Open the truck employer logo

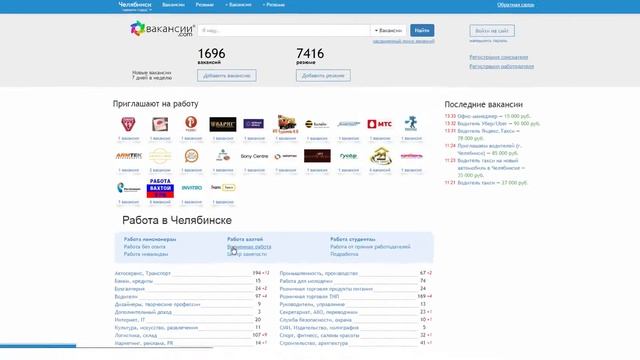(x=286, y=124)
